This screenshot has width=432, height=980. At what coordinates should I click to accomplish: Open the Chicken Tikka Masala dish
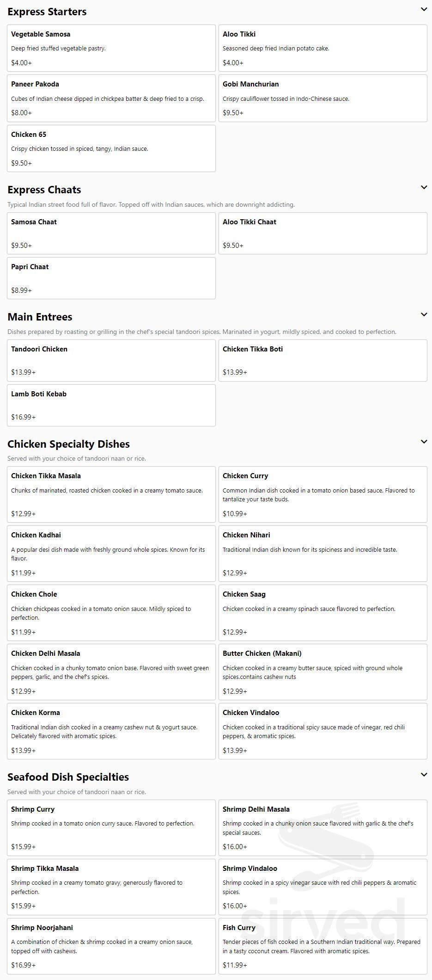tap(111, 494)
